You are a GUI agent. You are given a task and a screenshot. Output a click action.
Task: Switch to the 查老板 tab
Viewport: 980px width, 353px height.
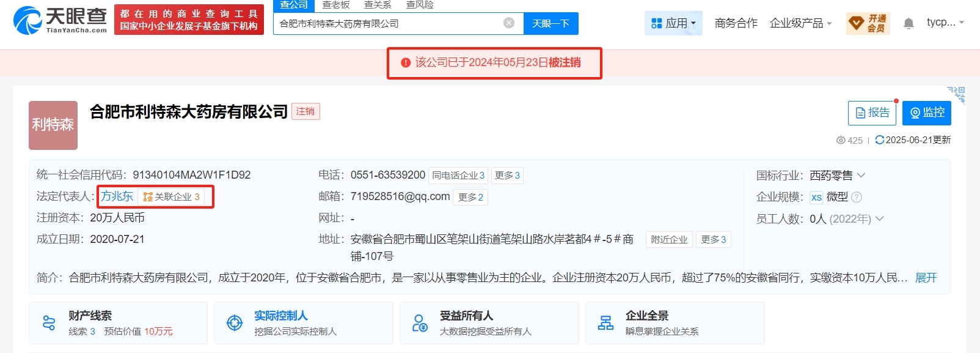coord(336,5)
